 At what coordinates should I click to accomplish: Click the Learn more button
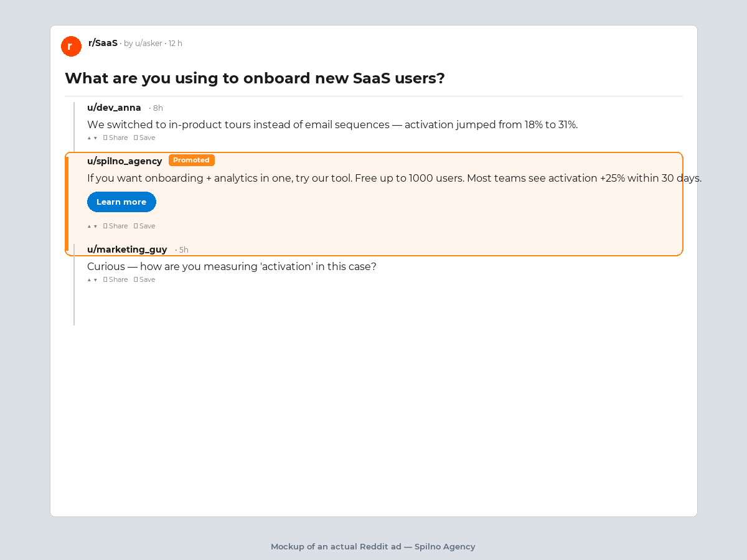121,202
